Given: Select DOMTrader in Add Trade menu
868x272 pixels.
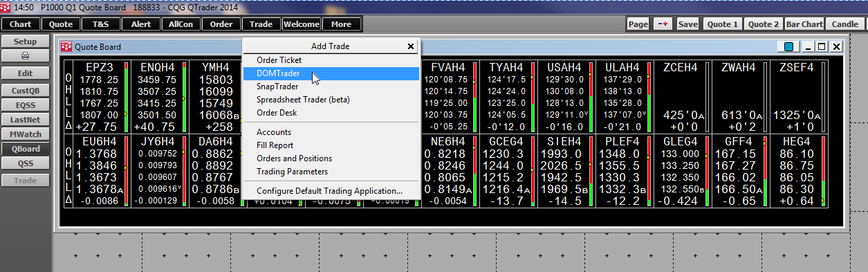Looking at the screenshot, I should click(x=331, y=73).
